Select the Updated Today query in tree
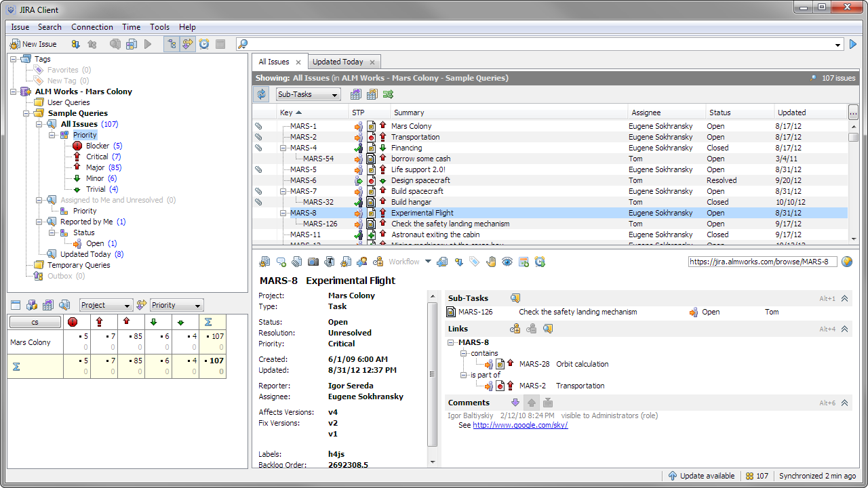This screenshot has height=488, width=868. (85, 254)
